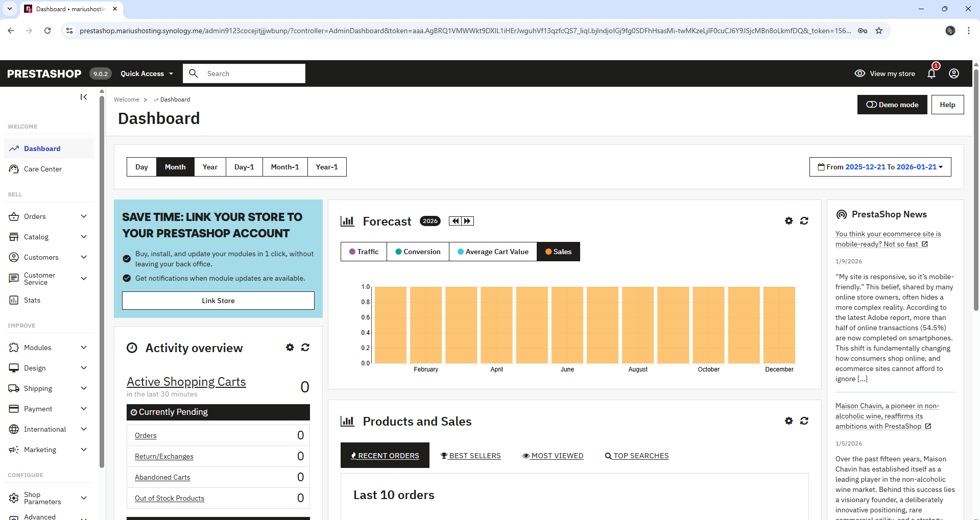Open the user profile icon
The image size is (980, 520).
pos(953,74)
